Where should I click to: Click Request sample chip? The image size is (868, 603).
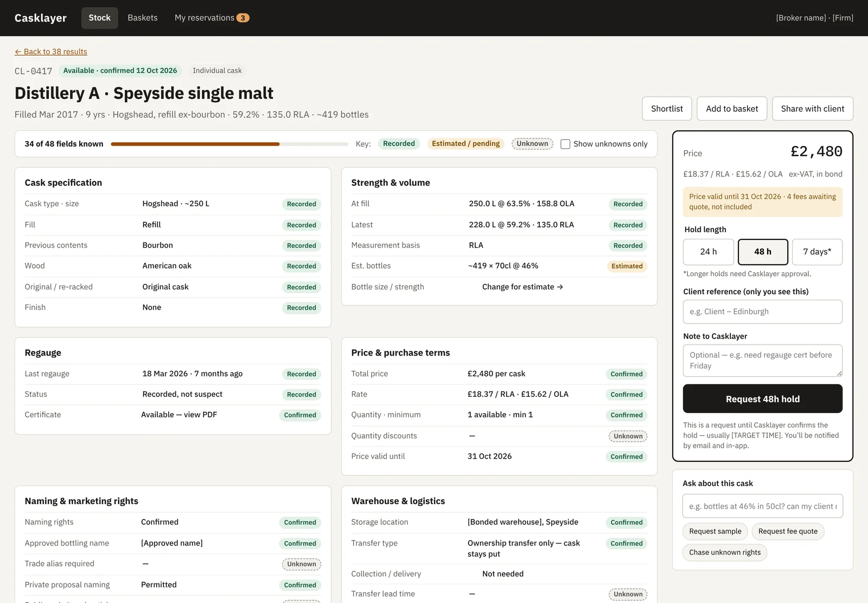click(x=715, y=531)
